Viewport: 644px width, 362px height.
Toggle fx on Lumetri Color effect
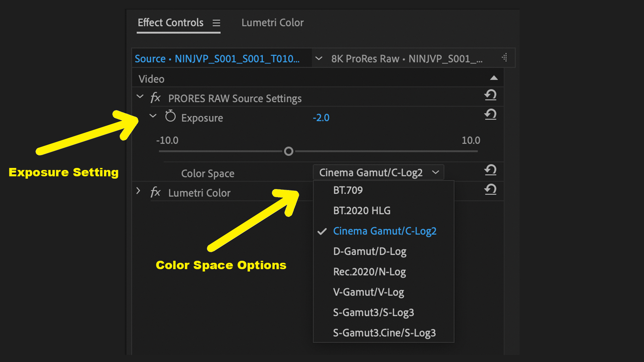[x=155, y=192]
